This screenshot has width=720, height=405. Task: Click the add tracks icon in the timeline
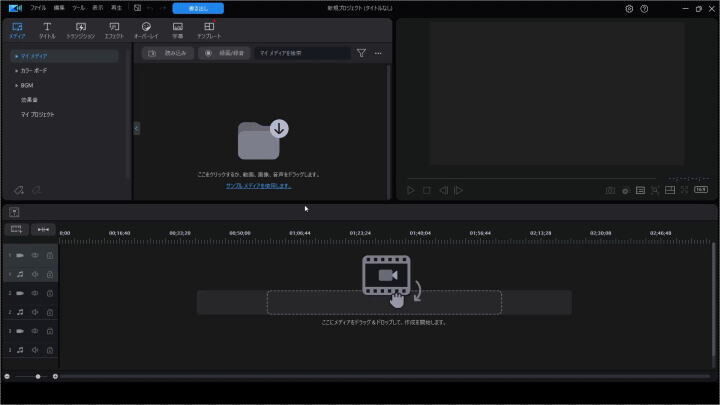tap(17, 229)
